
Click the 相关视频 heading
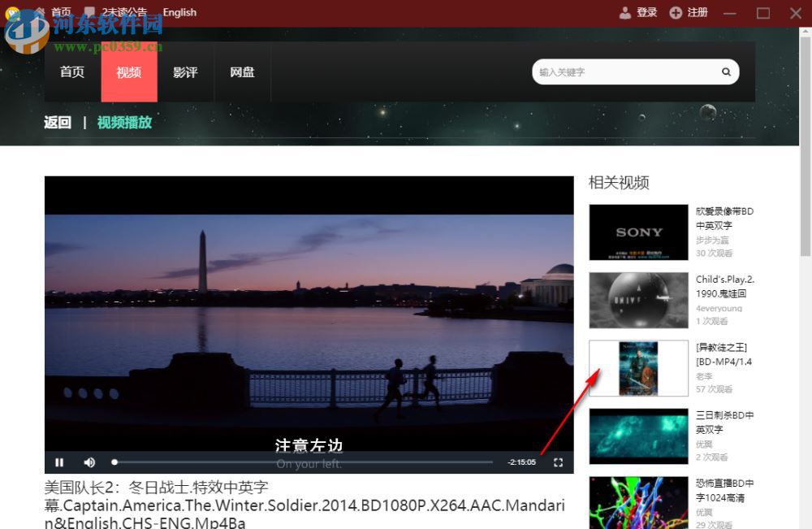(x=619, y=182)
